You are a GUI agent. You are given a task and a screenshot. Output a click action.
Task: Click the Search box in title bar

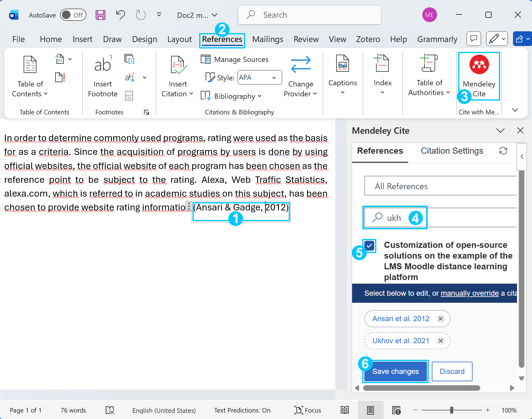[x=310, y=15]
